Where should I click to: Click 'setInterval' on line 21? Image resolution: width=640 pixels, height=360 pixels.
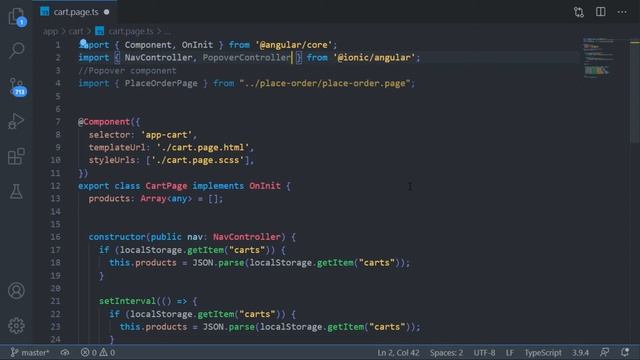coord(127,301)
